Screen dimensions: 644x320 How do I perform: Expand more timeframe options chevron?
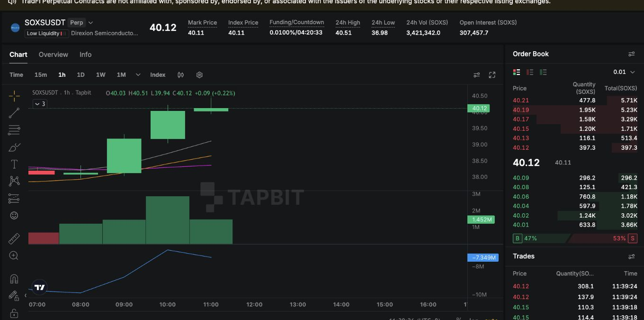point(138,75)
